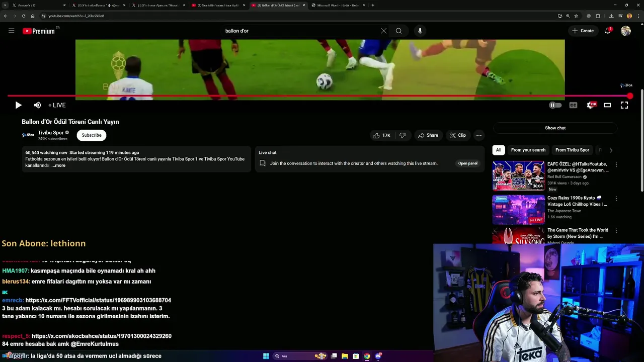644x362 pixels.
Task: Select the 'All' recommendations chip
Action: click(x=499, y=150)
